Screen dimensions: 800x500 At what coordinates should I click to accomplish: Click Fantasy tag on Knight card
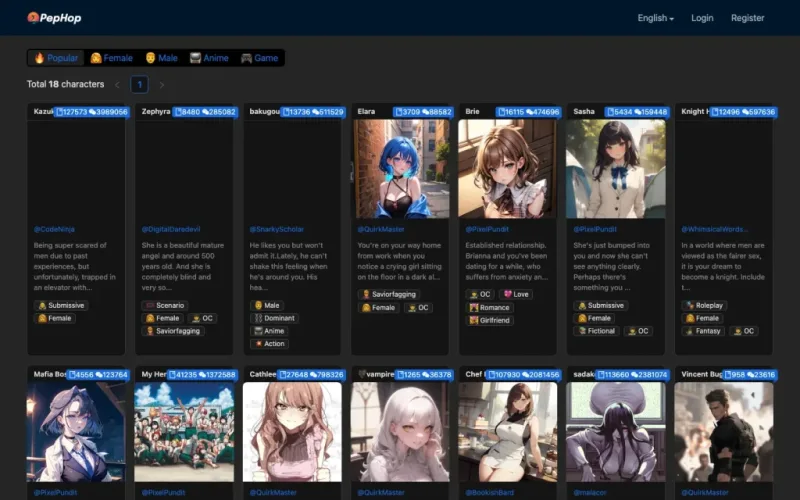pyautogui.click(x=704, y=331)
